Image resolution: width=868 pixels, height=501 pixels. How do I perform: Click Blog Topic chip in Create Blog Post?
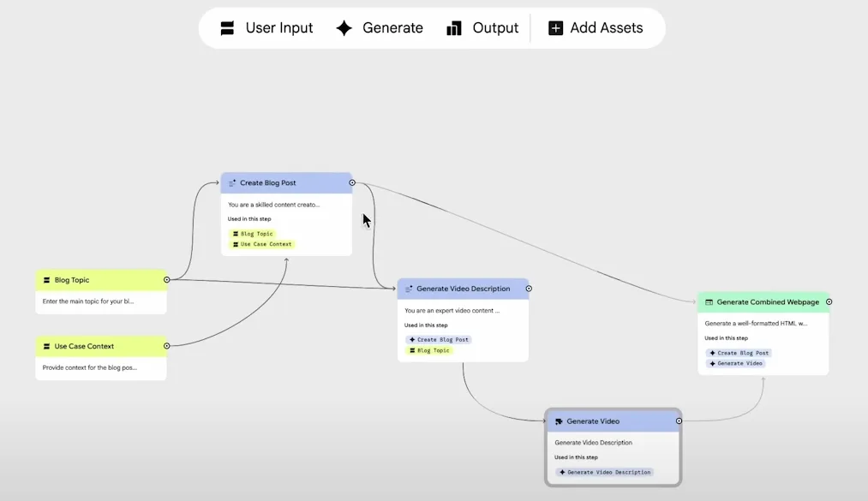click(x=253, y=234)
